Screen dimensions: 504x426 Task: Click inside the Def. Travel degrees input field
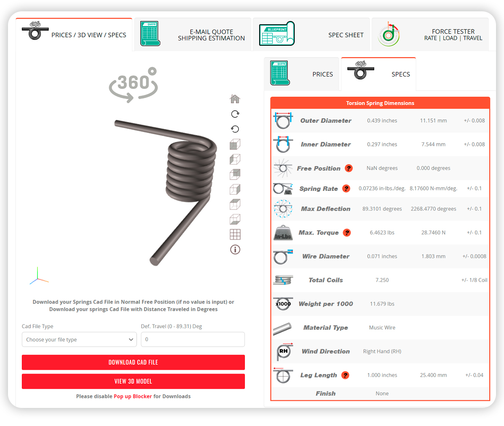(x=192, y=340)
